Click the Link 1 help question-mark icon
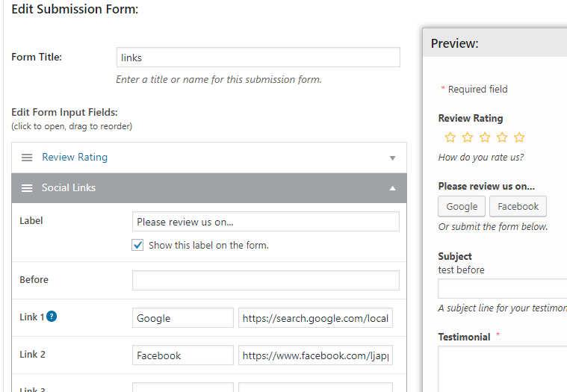Image resolution: width=567 pixels, height=392 pixels. (52, 317)
